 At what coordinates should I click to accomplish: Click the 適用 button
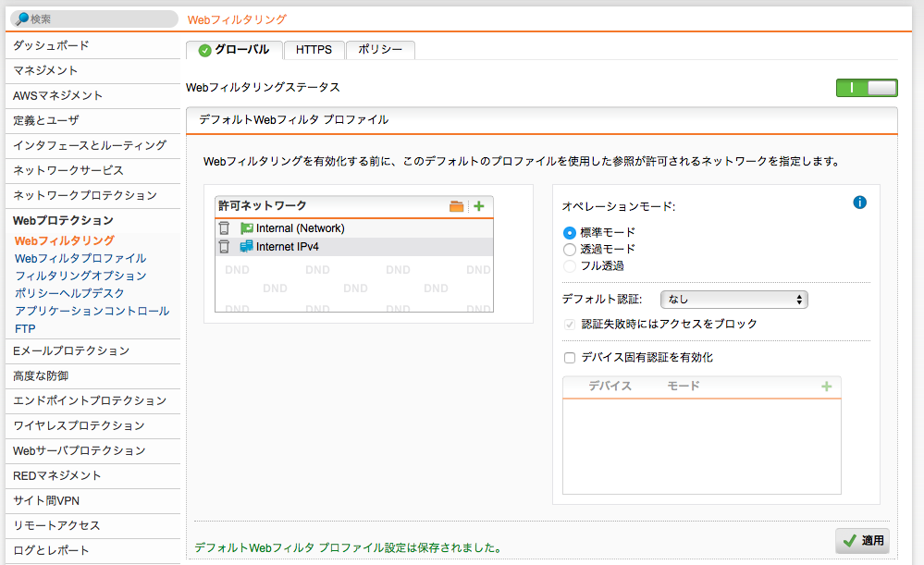[862, 541]
